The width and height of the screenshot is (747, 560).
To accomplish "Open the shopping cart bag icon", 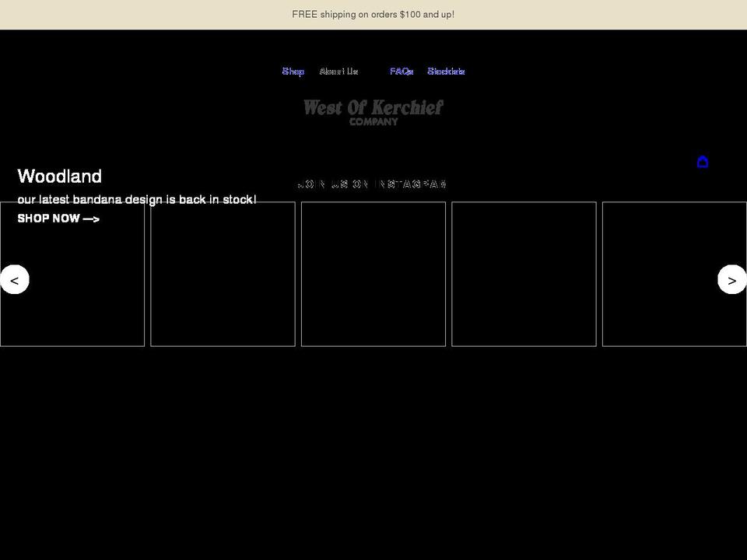I will (x=703, y=162).
